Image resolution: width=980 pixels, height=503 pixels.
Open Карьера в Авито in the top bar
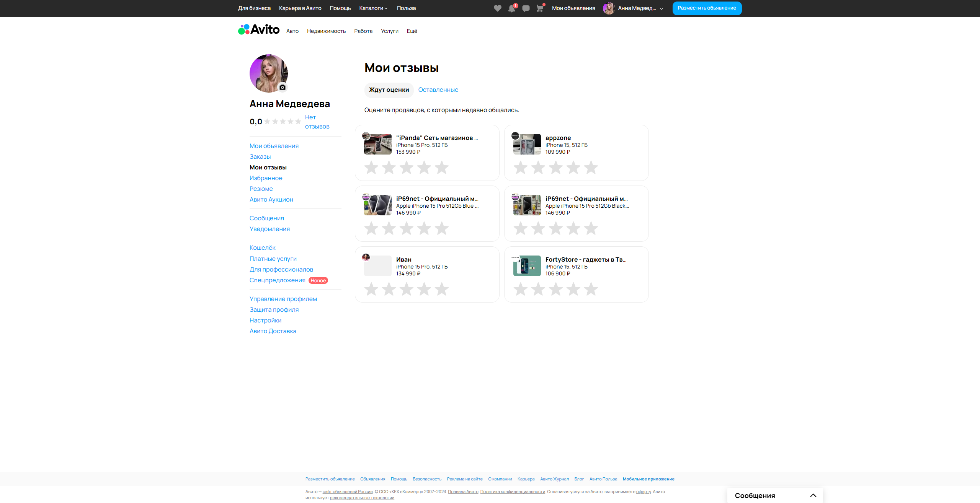pyautogui.click(x=300, y=8)
